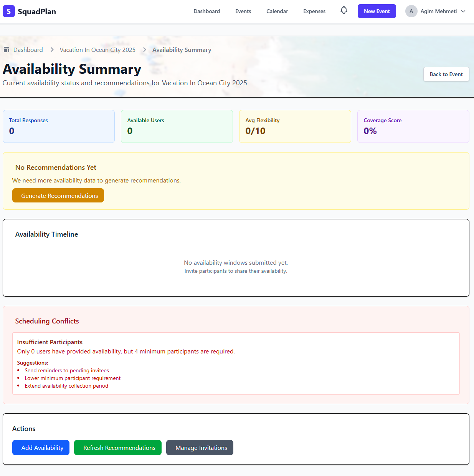Screen dimensions: 474x476
Task: Click the dashboard grid icon in breadcrumb
Action: [6, 49]
